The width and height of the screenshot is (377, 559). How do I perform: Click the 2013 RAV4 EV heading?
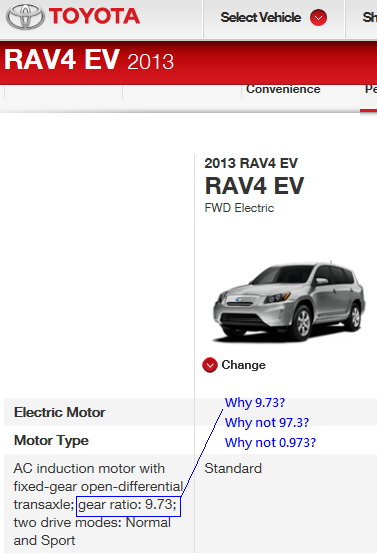click(x=251, y=163)
